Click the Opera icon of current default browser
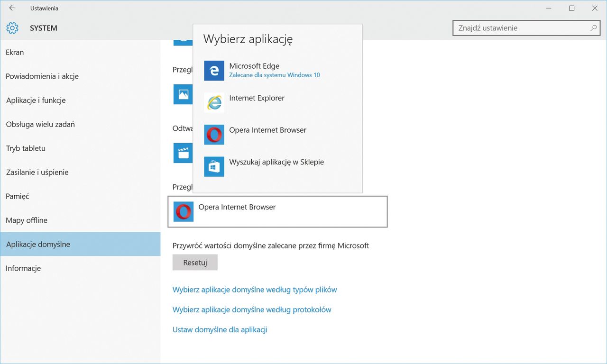The height and width of the screenshot is (364, 607). tap(184, 211)
